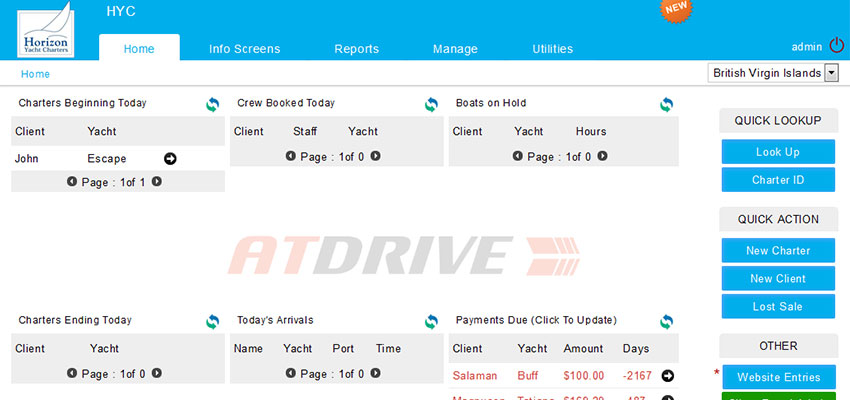This screenshot has width=850, height=400.
Task: Go to previous page in Charters Beginning Today
Action: click(72, 182)
